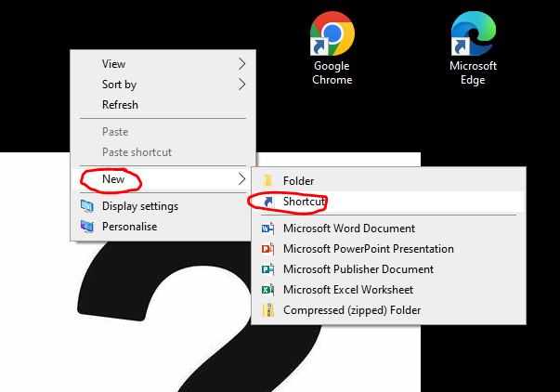Create a Compressed (zipped) Folder
This screenshot has height=392, width=560.
tap(388, 310)
